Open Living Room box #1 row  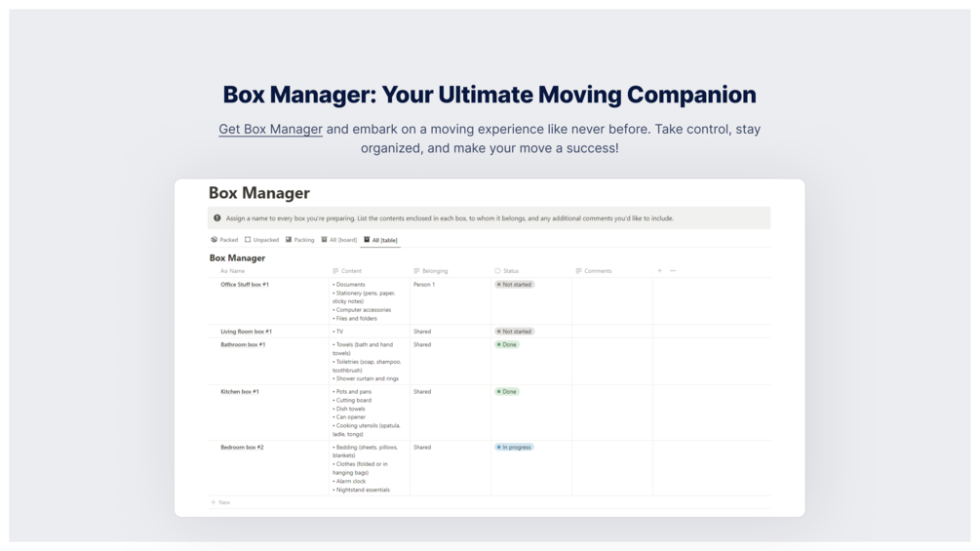(247, 332)
